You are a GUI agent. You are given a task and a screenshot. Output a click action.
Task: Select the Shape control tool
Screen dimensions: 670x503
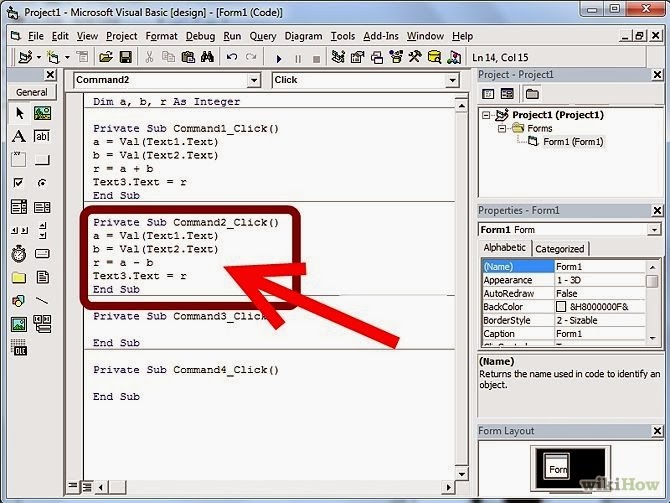click(x=19, y=301)
